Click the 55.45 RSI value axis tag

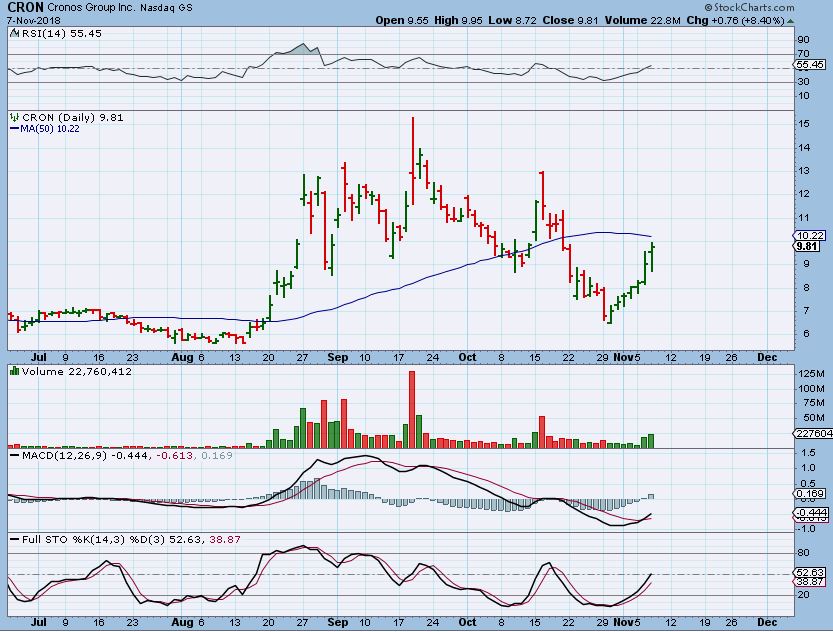[810, 64]
